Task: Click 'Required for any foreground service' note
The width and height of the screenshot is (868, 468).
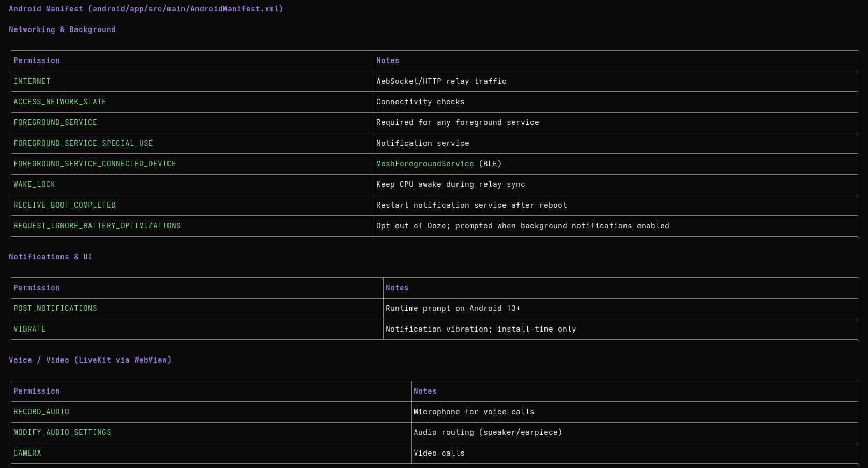Action: point(458,122)
